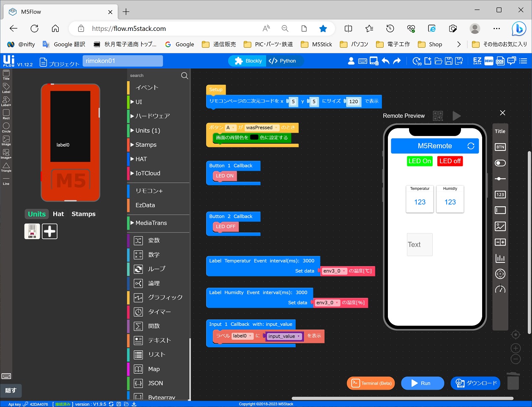The height and width of the screenshot is (407, 532).
Task: Click the black background color swatch in the block
Action: [x=254, y=137]
